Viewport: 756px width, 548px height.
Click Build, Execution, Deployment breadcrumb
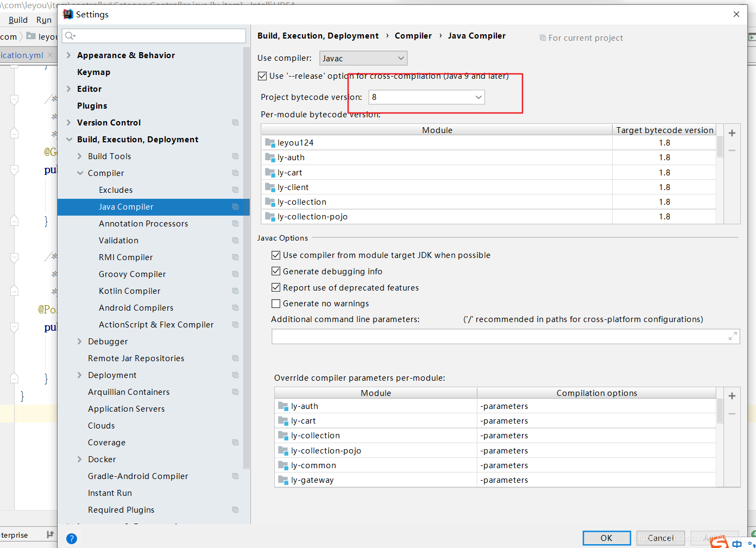(318, 36)
